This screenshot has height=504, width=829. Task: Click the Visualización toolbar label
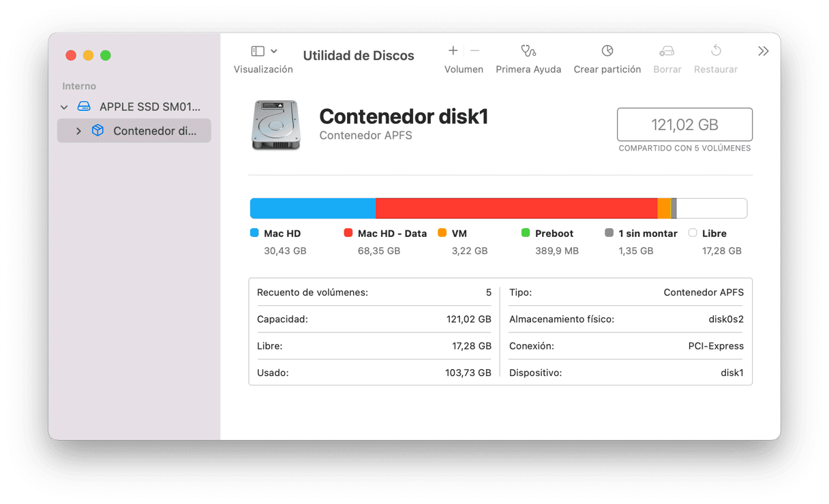pyautogui.click(x=263, y=69)
